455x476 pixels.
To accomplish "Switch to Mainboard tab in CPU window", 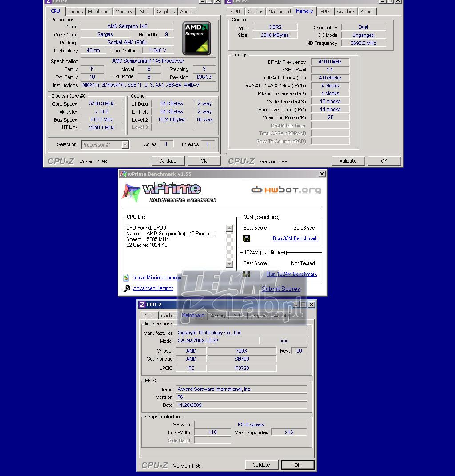I will [x=99, y=12].
